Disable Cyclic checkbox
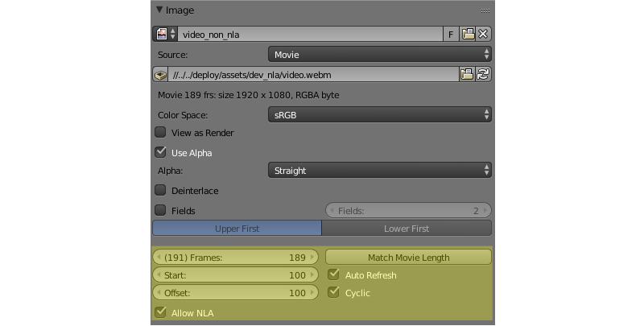Image resolution: width=644 pixels, height=326 pixels. click(333, 292)
